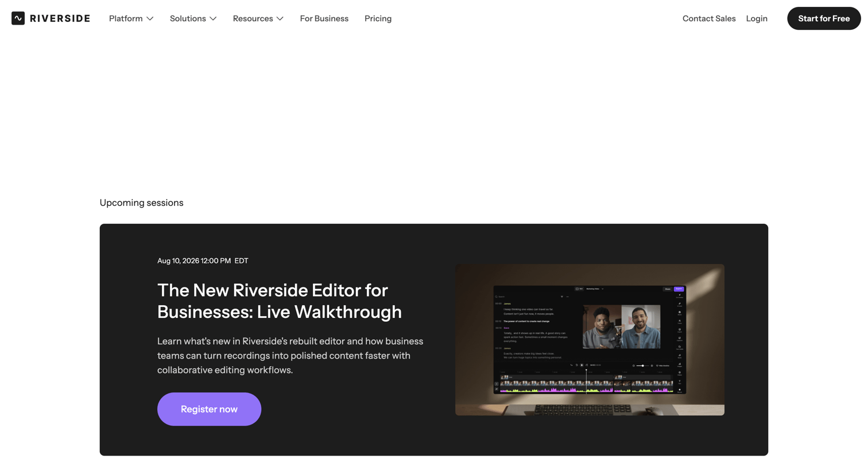Image resolution: width=868 pixels, height=467 pixels.
Task: Click the session date Aug 10, 2026 12:00 PM
Action: coord(194,260)
